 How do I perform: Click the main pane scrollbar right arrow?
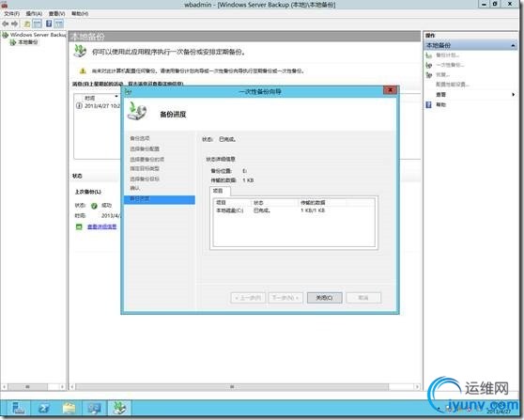[x=417, y=387]
